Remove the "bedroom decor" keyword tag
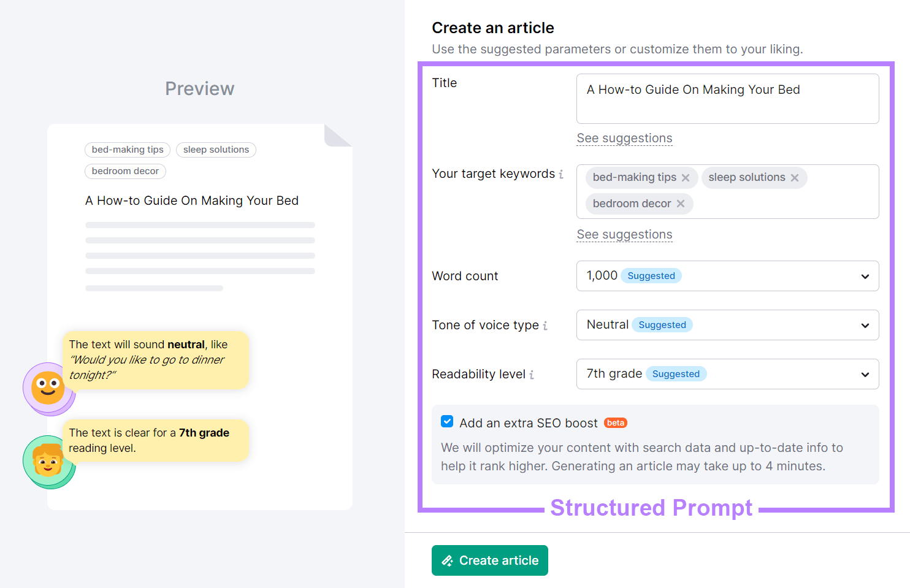 pos(681,203)
